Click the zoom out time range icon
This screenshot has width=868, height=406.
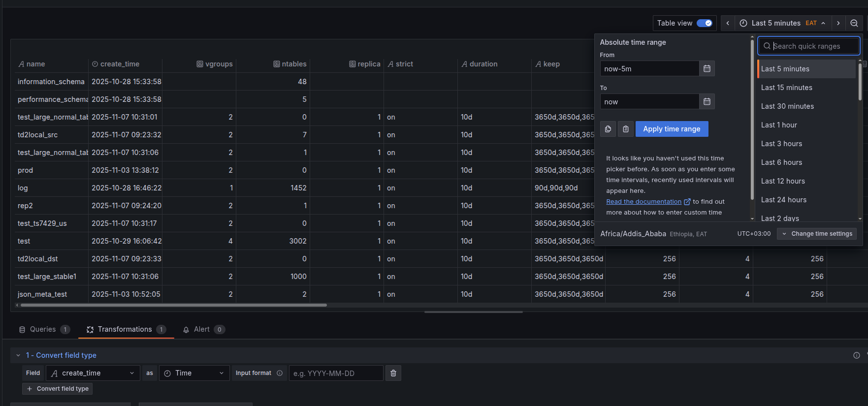854,23
